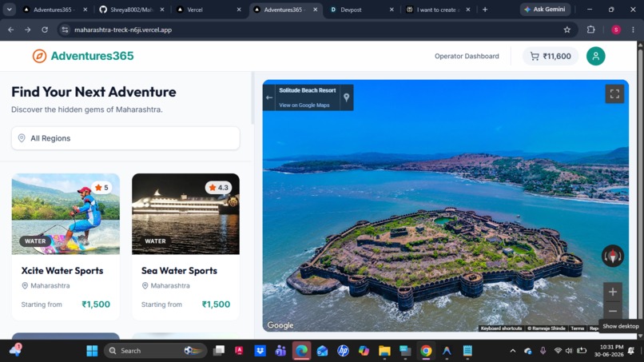Open the Chrome three-dot menu
The height and width of the screenshot is (362, 644).
(x=633, y=30)
